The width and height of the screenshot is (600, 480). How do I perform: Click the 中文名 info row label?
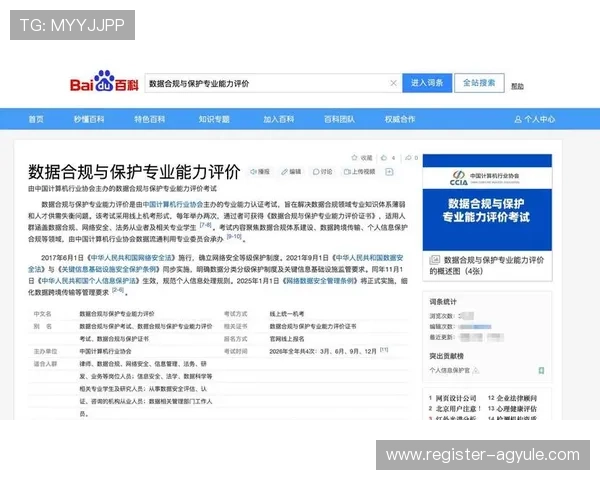point(42,314)
